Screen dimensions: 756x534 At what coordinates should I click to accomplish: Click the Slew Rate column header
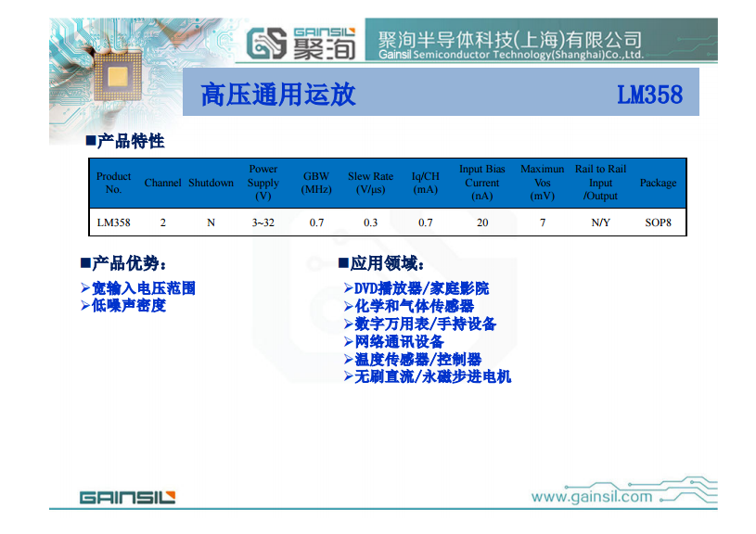pos(370,183)
